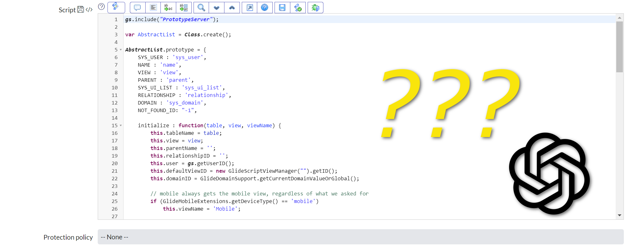Click the 'sys_domain' string on line 12
This screenshot has height=251, width=644.
pos(185,103)
